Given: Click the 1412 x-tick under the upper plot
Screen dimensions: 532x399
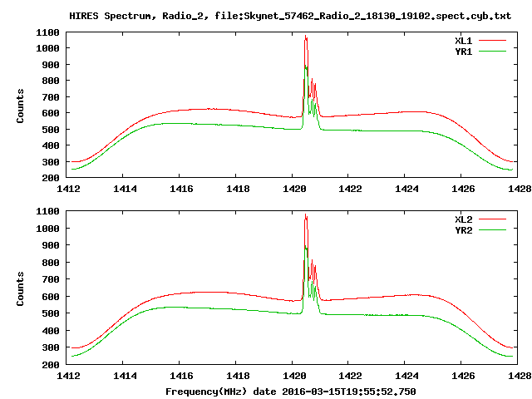Looking at the screenshot, I should coord(68,189).
